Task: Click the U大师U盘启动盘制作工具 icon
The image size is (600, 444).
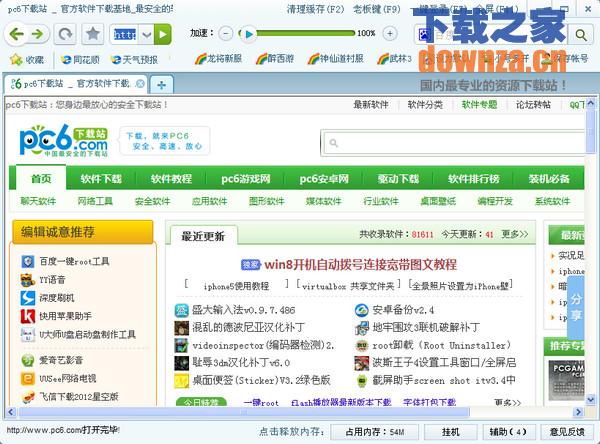Action: coord(28,335)
